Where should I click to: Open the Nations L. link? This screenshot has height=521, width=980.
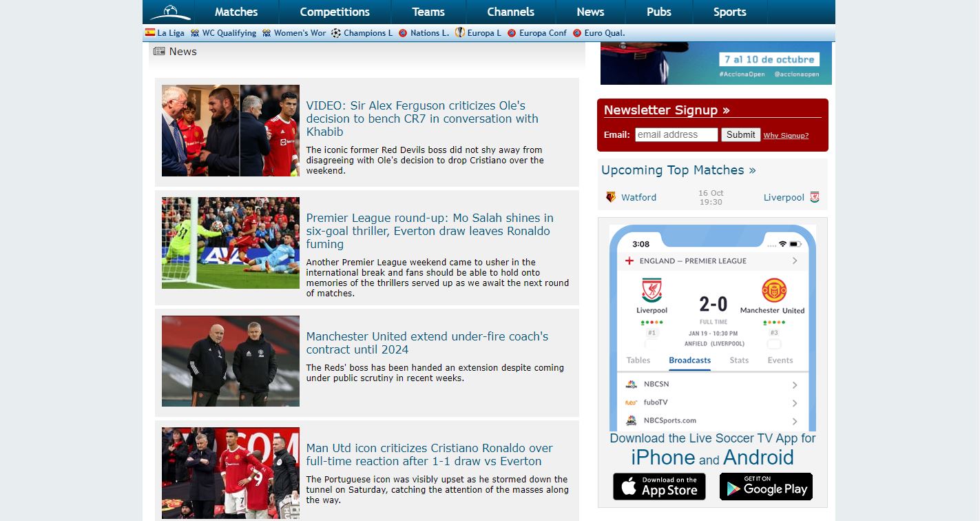click(x=430, y=33)
